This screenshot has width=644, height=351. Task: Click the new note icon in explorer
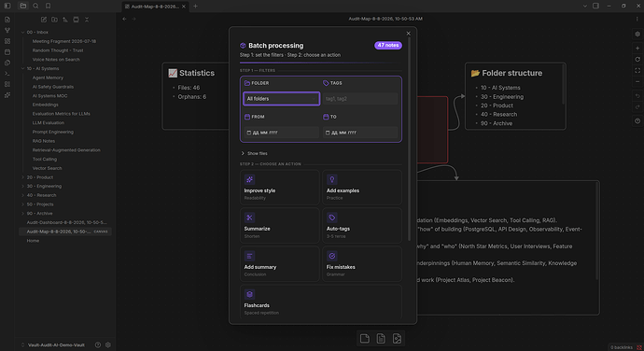tap(44, 20)
